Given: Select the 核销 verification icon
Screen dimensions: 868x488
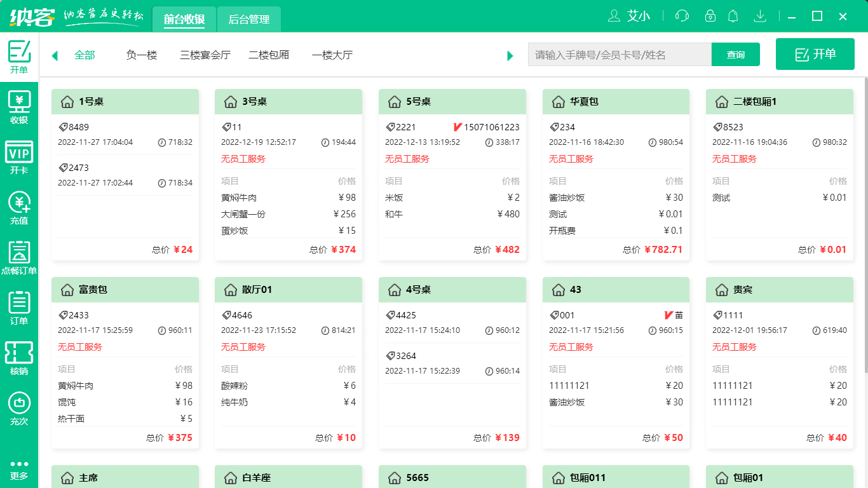Looking at the screenshot, I should coord(19,356).
